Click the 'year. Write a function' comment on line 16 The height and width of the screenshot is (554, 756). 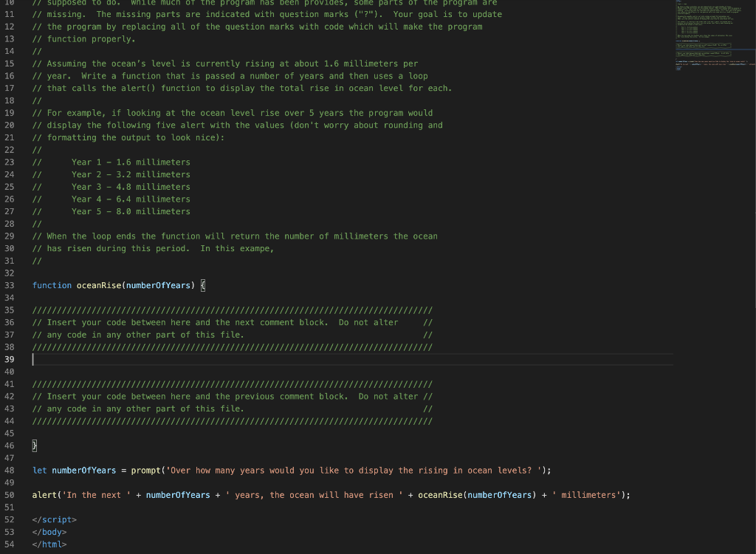click(x=230, y=76)
